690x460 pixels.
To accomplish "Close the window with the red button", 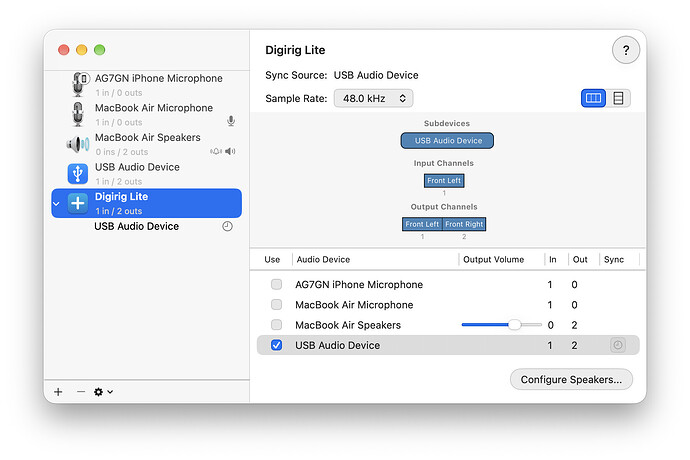I will [x=64, y=50].
